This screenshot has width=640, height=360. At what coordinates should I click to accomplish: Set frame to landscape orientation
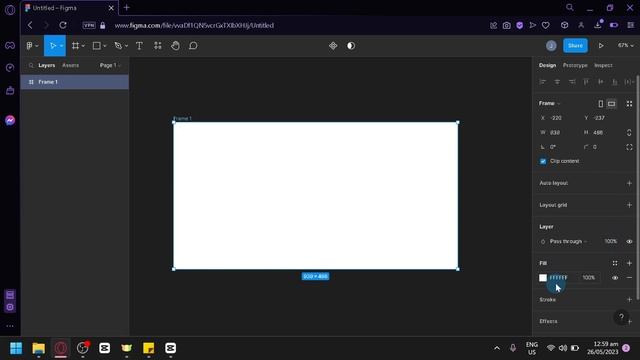pos(611,104)
